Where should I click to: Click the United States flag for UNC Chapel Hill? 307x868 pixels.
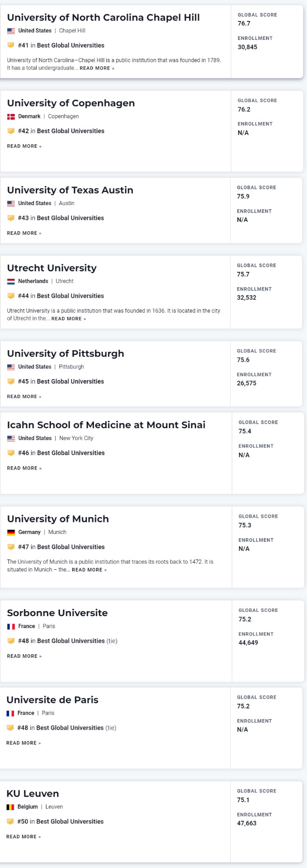11,31
